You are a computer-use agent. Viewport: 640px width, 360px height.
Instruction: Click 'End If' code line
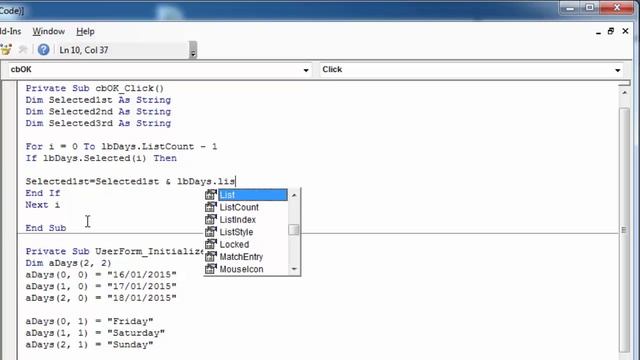click(43, 193)
